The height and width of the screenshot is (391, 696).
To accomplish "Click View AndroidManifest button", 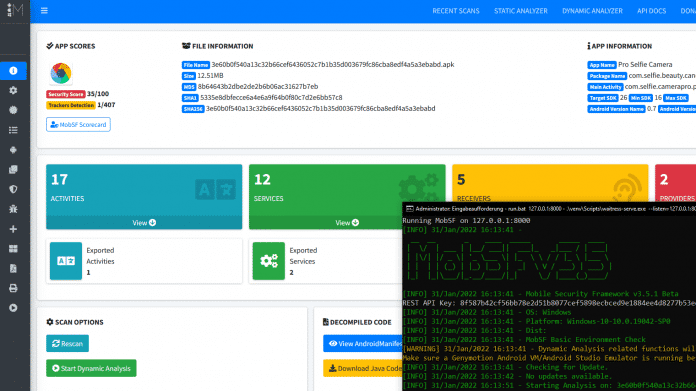I will tap(363, 344).
